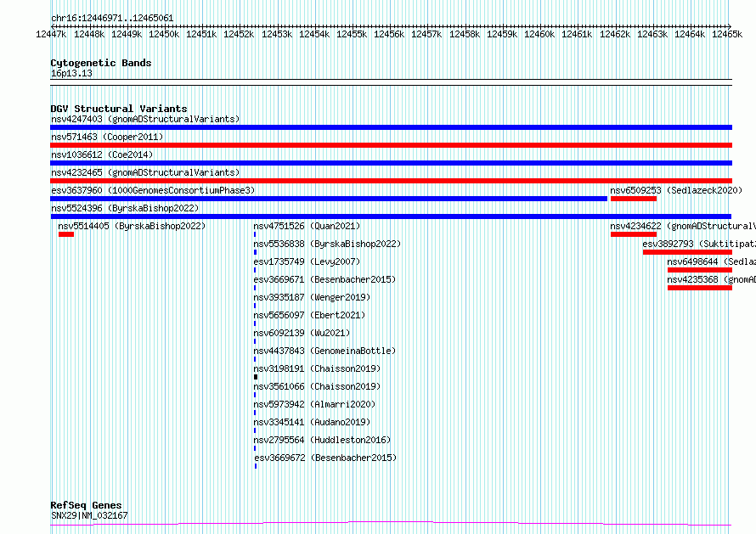Open nsv4437843 (GenomeinaBottle) label

click(x=324, y=351)
